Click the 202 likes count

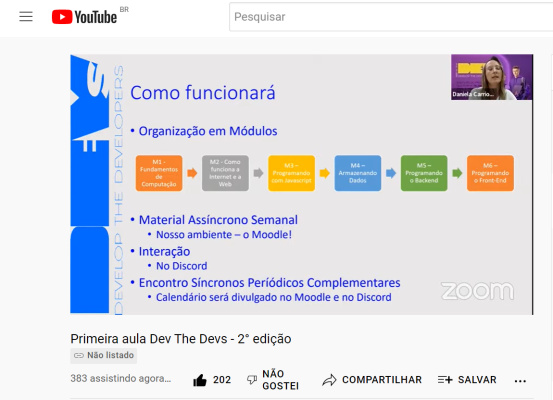[222, 380]
